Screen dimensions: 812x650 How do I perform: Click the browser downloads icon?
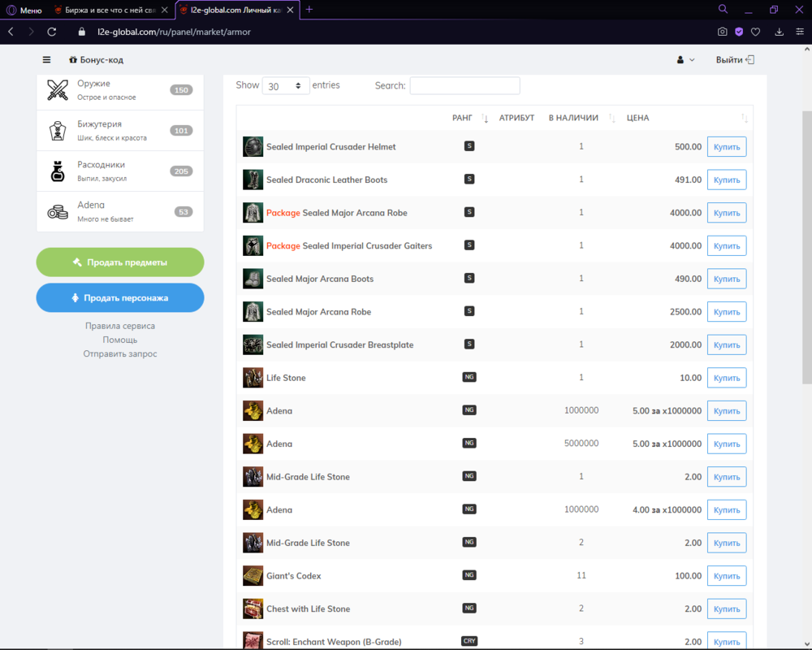click(x=780, y=32)
